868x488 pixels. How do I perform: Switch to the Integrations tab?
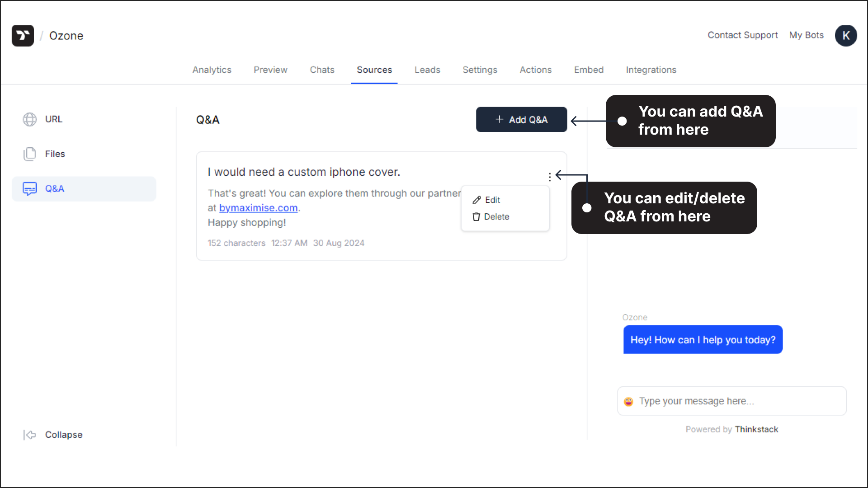click(x=651, y=70)
